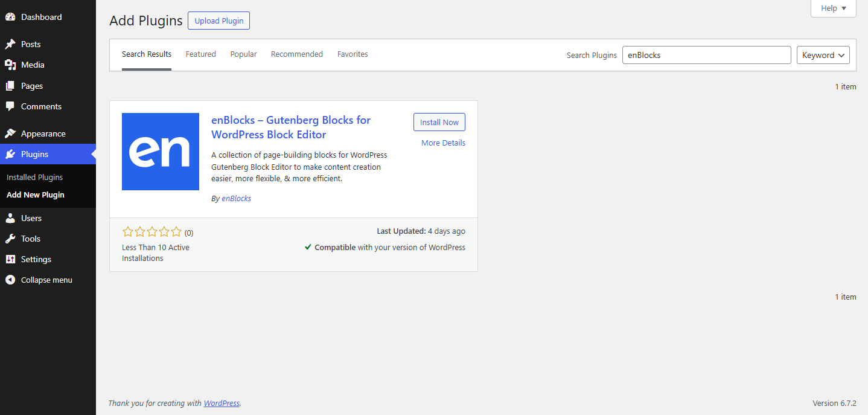
Task: Click the rating stars of enBlocks
Action: tap(152, 232)
